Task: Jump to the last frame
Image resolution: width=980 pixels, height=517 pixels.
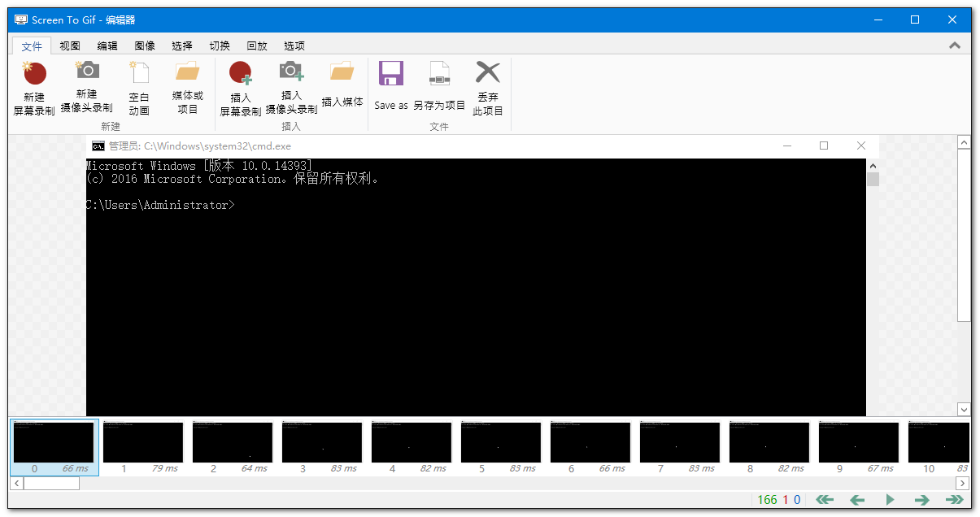Action: point(954,500)
